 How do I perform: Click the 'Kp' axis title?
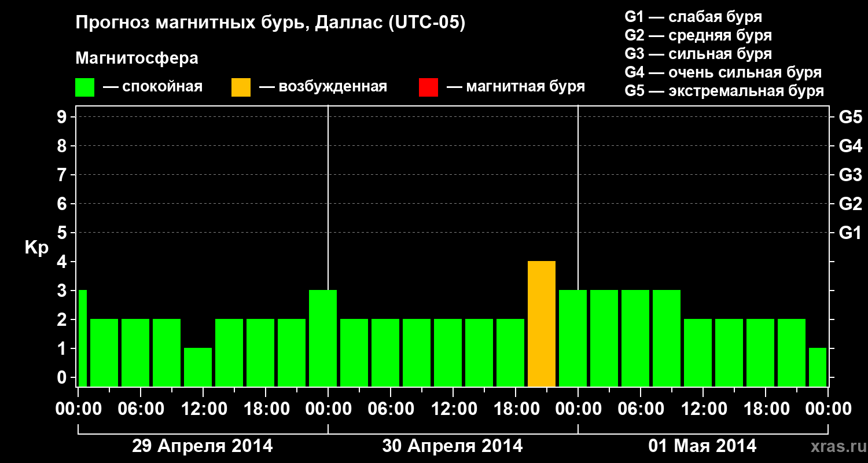[36, 249]
